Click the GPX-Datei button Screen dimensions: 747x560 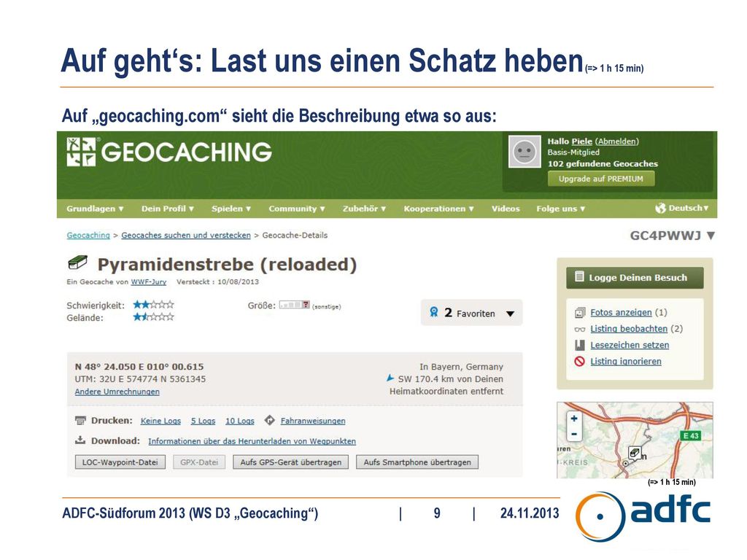pos(199,462)
